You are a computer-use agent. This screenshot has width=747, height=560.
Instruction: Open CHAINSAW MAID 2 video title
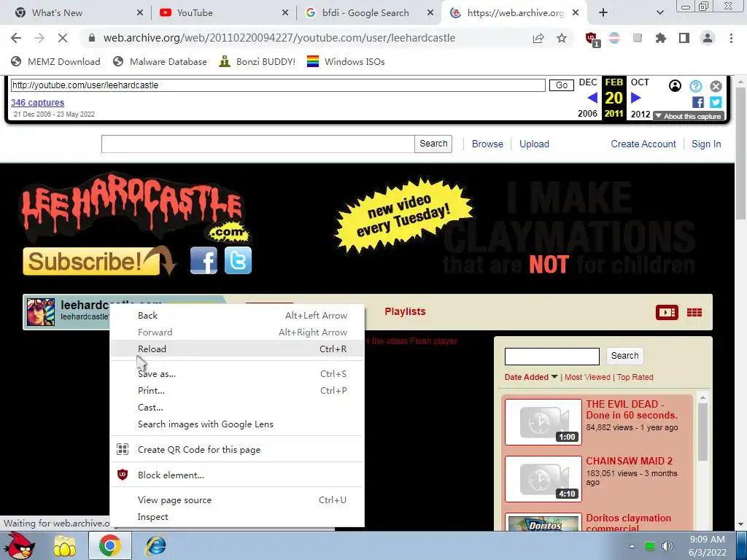(x=630, y=461)
